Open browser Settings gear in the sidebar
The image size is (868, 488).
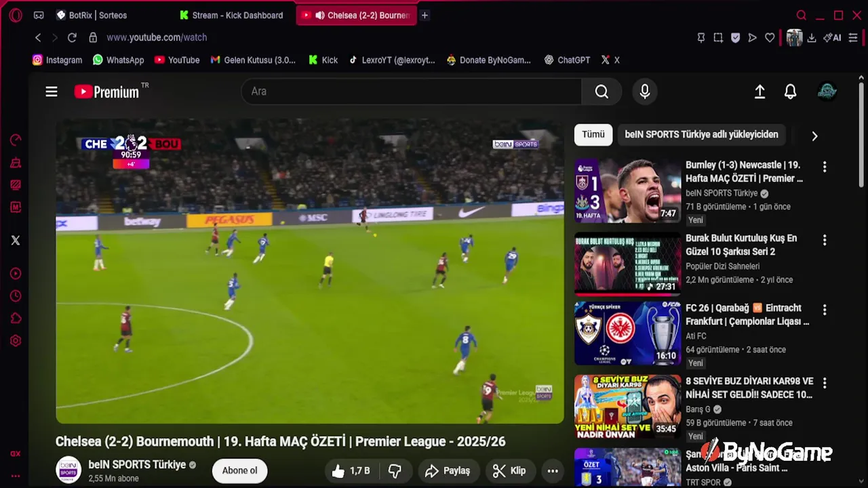[16, 341]
